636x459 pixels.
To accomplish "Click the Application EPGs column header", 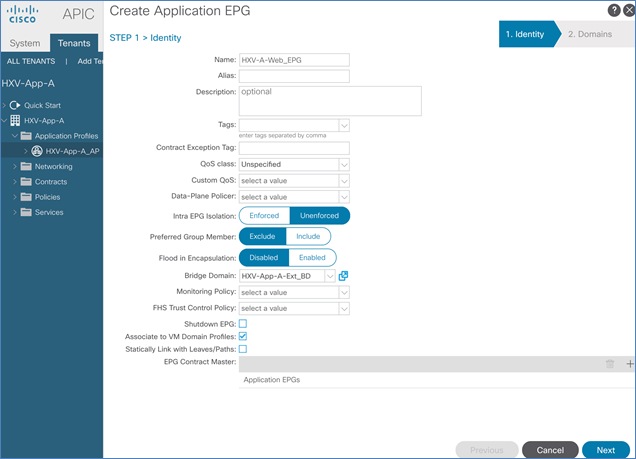I will pos(272,380).
